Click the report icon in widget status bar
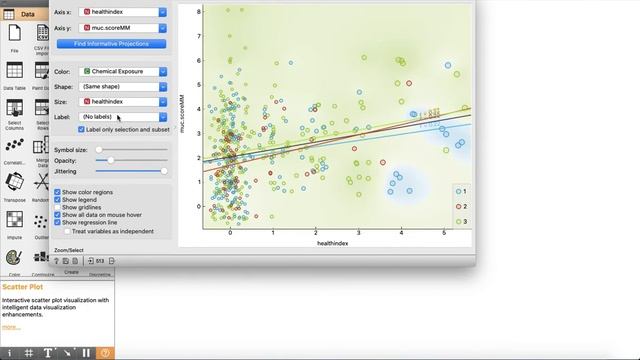The width and height of the screenshot is (640, 360). click(x=75, y=261)
